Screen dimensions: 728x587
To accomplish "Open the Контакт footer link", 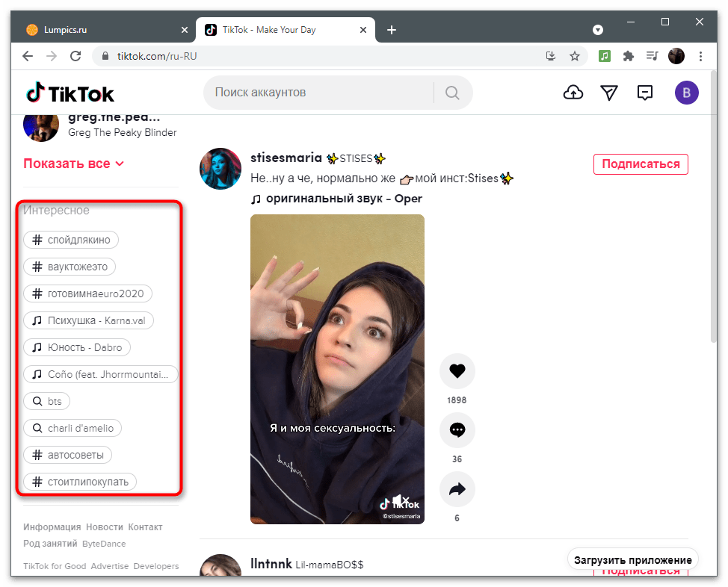I will point(145,527).
